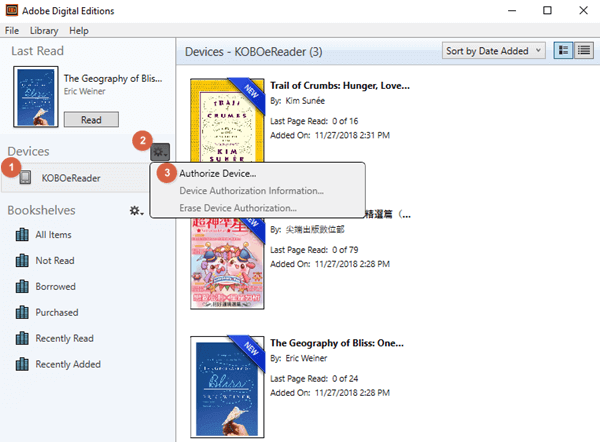The image size is (600, 442).
Task: Click the KOBOeReader device icon
Action: click(x=25, y=178)
